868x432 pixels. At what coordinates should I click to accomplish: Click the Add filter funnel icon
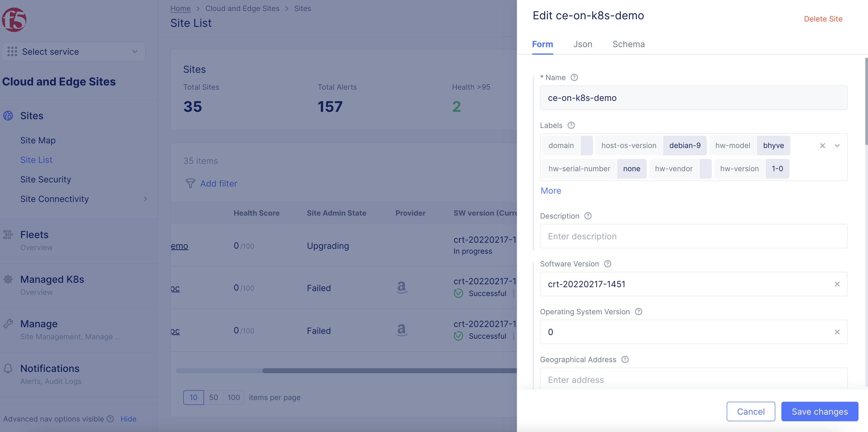[x=190, y=183]
